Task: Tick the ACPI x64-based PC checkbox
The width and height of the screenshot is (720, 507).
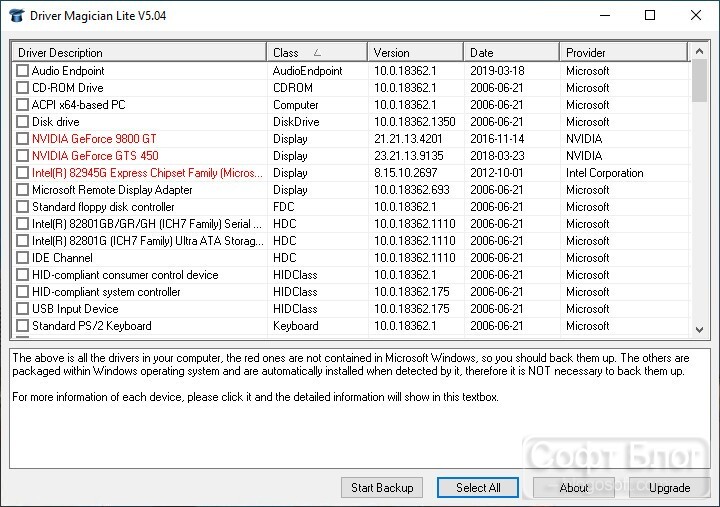Action: point(22,105)
